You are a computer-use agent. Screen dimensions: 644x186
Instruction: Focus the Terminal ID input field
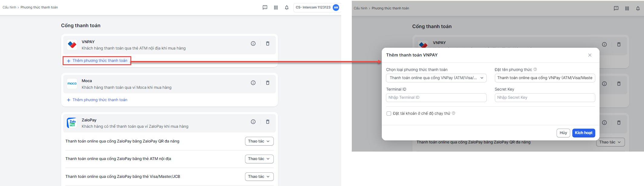(436, 98)
